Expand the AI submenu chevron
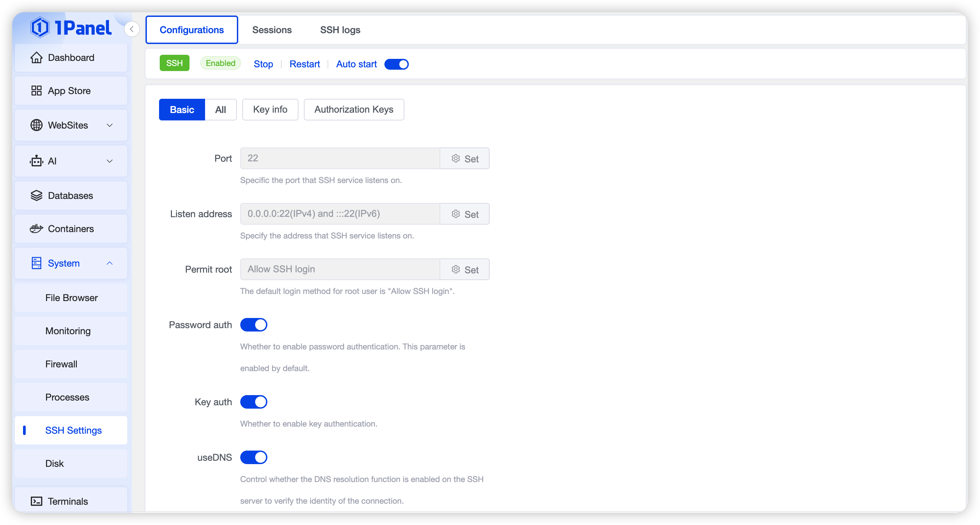Screen dimensions: 980x525 110,161
